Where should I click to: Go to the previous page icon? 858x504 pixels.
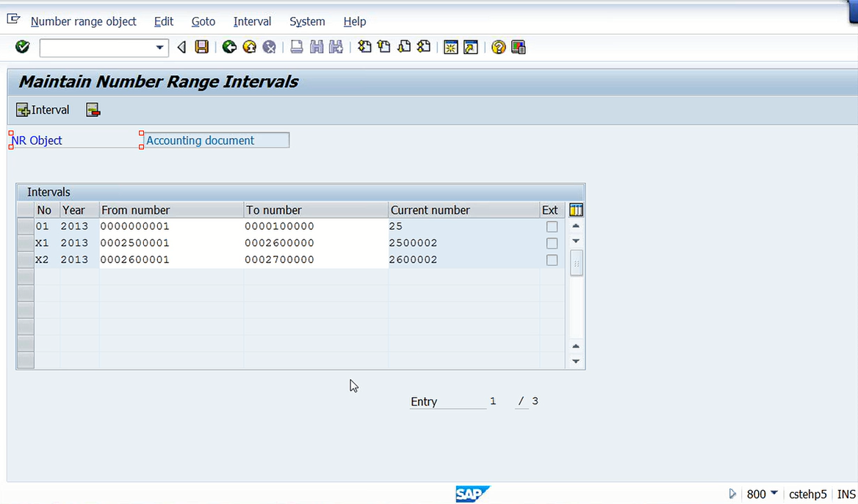tap(384, 47)
